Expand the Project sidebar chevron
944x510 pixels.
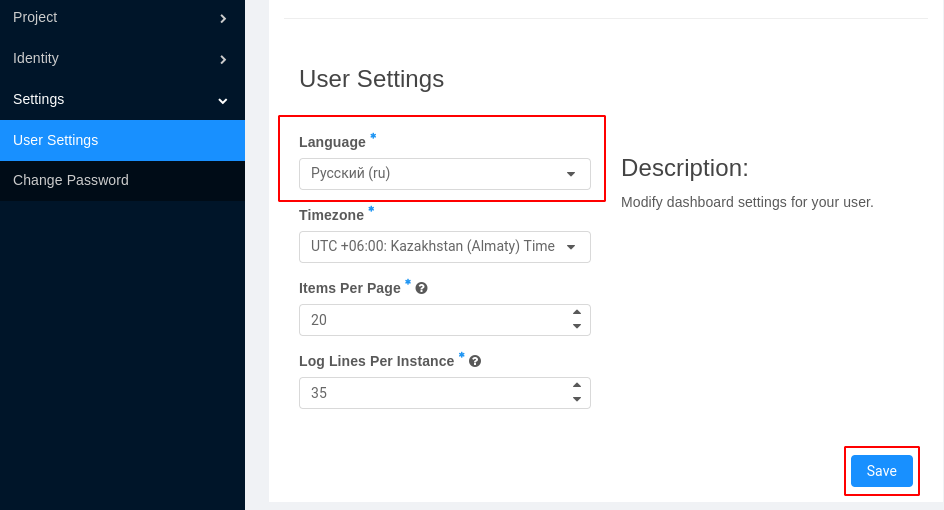[223, 19]
